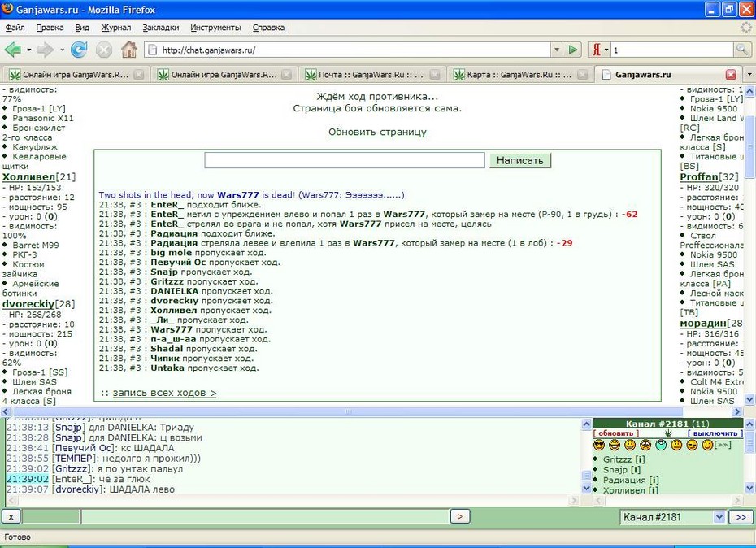The height and width of the screenshot is (548, 756).
Task: Go back using the green arrow
Action: 13,50
